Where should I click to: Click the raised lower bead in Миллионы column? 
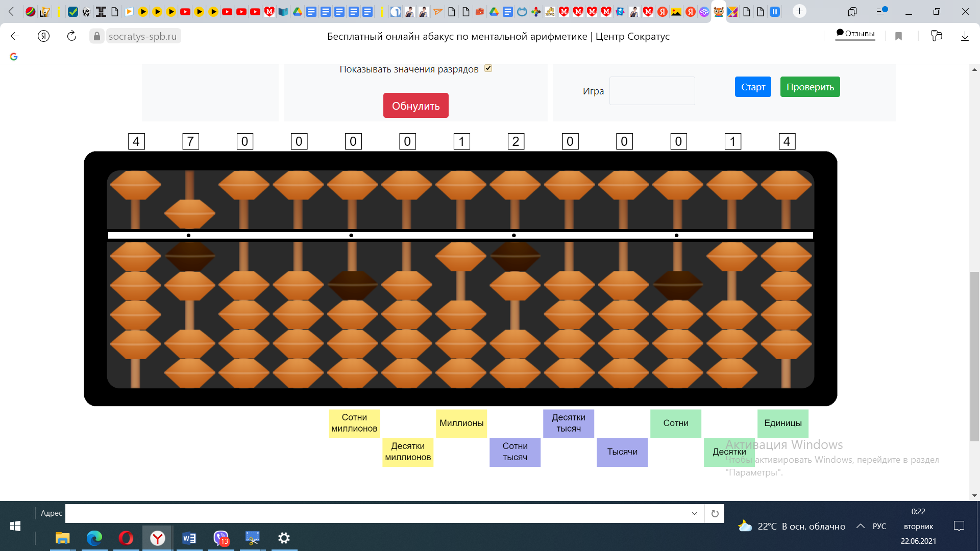[x=461, y=257]
